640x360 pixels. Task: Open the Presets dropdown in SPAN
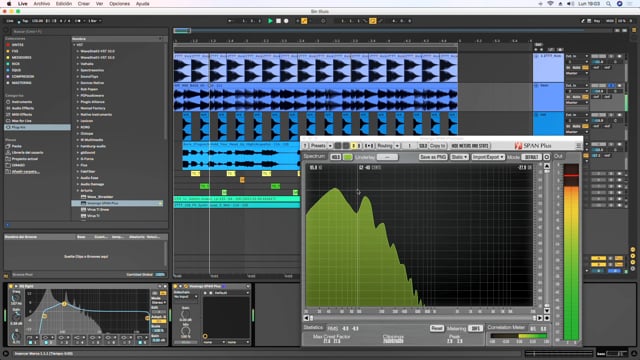click(321, 146)
